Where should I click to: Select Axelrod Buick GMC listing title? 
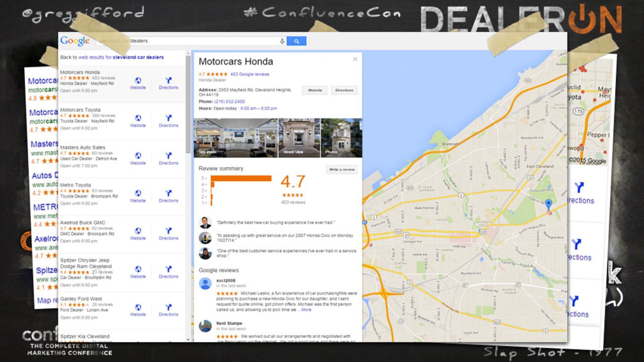point(83,223)
